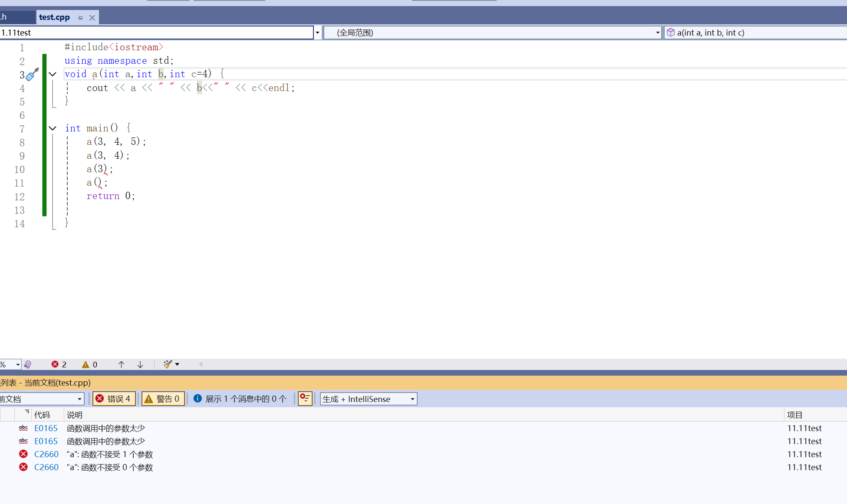Click the code cleanup broom icon

pos(168,364)
